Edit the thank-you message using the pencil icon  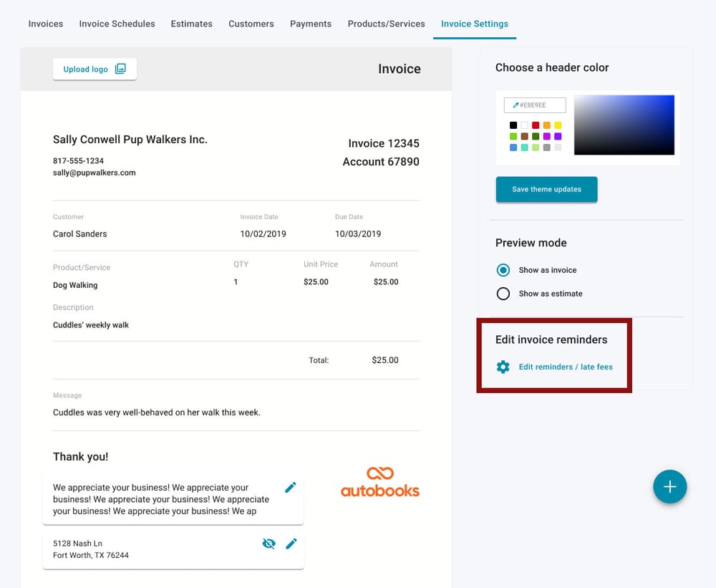tap(291, 487)
